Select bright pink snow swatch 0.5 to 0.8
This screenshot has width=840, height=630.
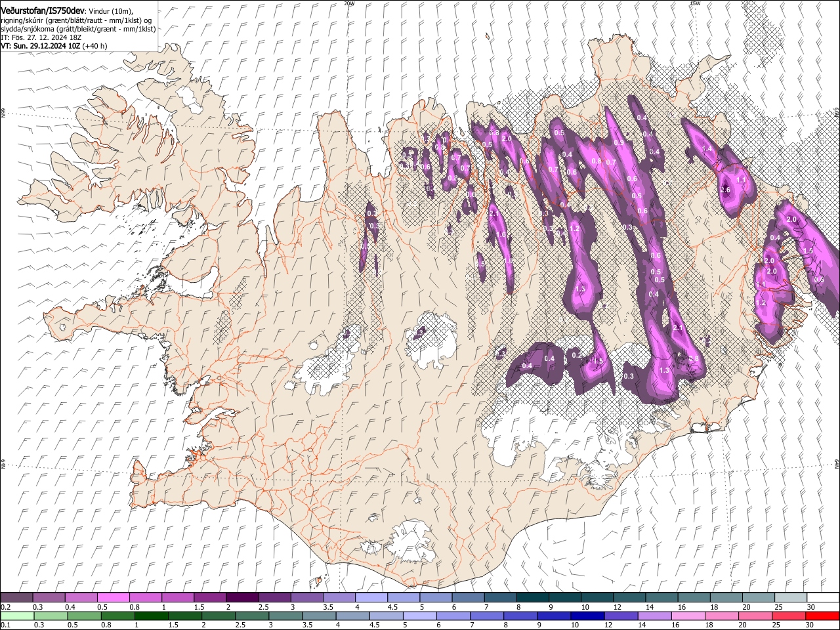[x=113, y=597]
